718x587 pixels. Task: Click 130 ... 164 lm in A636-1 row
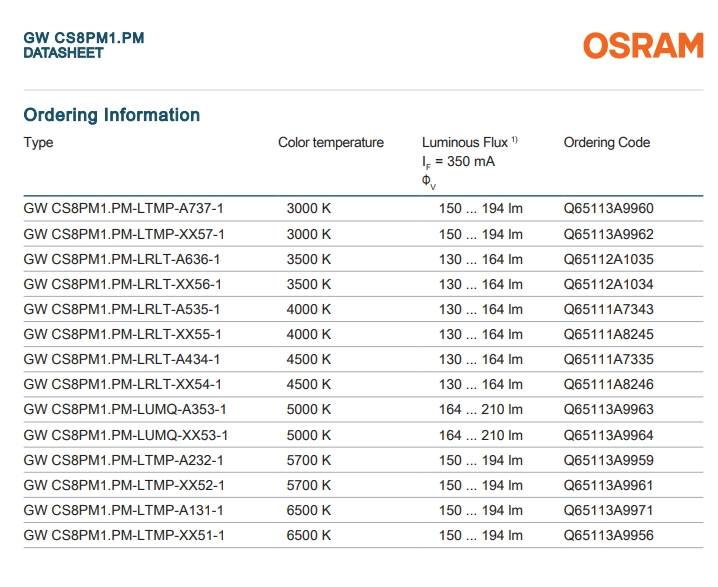(x=481, y=259)
